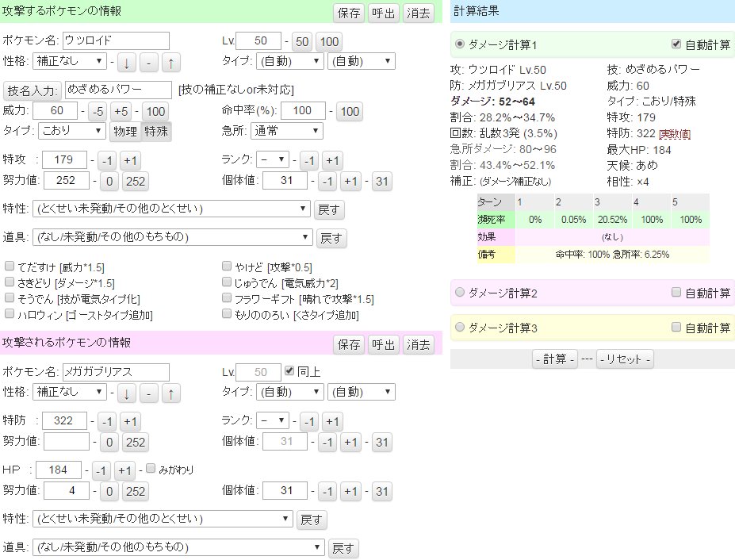The image size is (735, 560).
Task: Select ダメージ計算2 radio button
Action: 460,292
